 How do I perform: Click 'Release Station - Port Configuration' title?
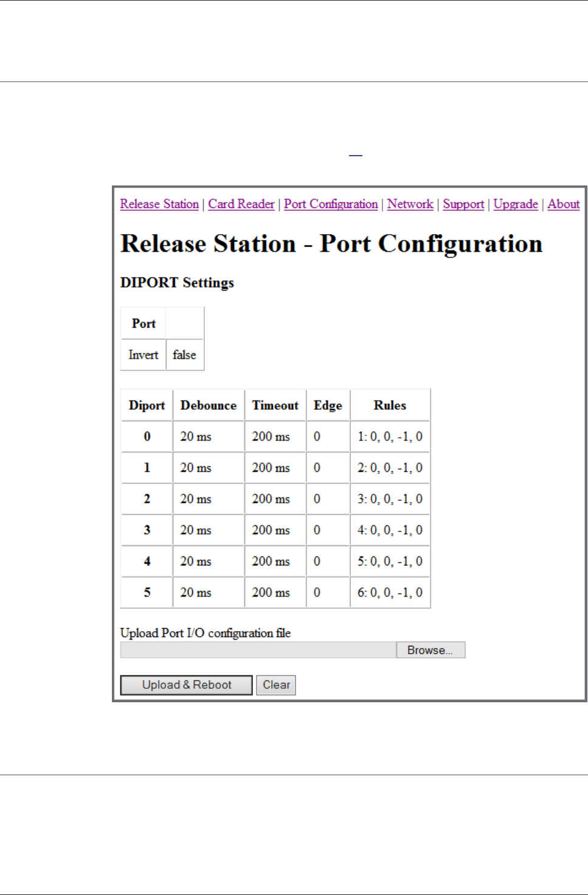click(331, 244)
